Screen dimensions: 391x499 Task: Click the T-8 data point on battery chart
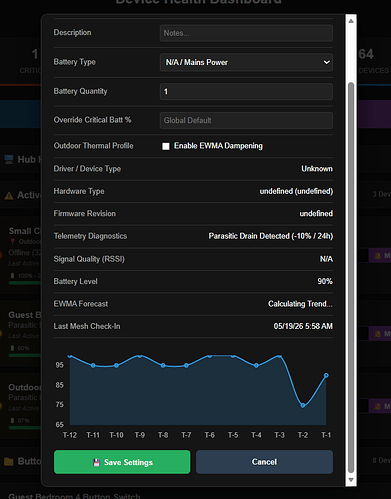click(163, 366)
